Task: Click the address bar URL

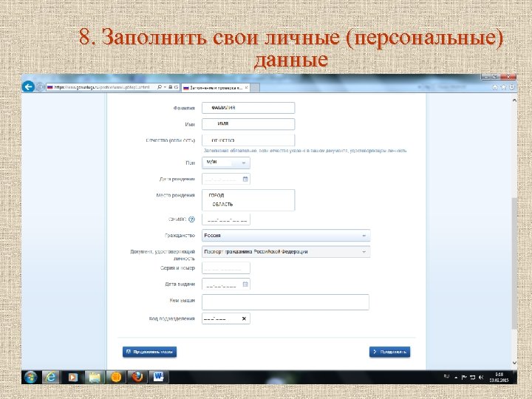Action: point(102,87)
